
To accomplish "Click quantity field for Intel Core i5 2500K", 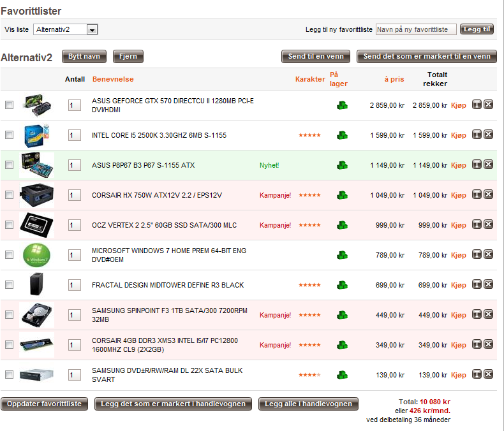I will click(74, 135).
